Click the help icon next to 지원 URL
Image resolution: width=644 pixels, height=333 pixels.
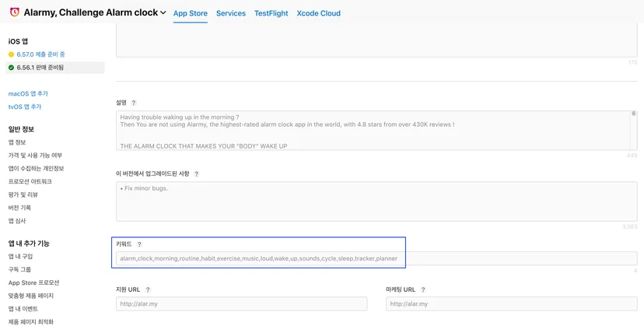point(148,289)
